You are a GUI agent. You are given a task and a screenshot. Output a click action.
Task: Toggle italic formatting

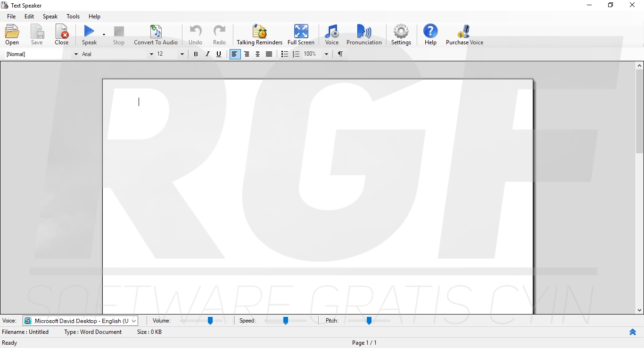[x=207, y=54]
